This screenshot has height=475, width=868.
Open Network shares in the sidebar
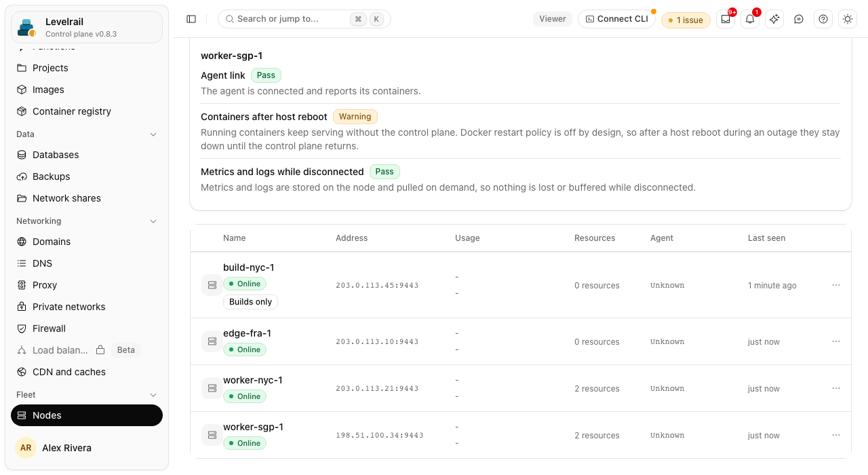tap(87, 198)
